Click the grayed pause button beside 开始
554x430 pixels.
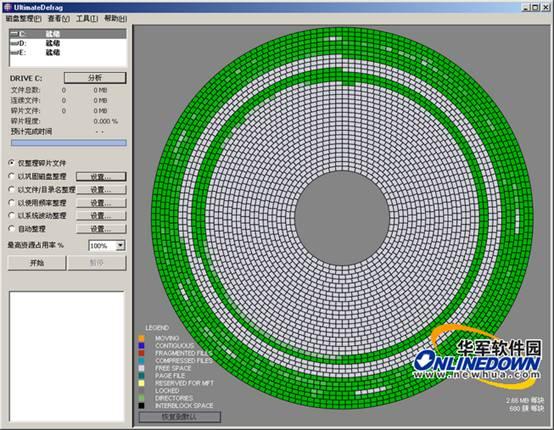[97, 263]
